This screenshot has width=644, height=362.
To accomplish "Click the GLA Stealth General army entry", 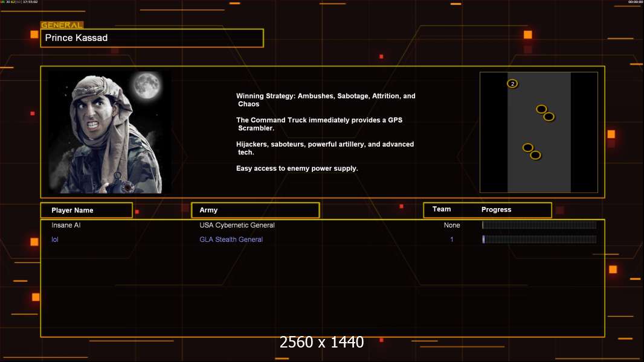I will pos(231,240).
